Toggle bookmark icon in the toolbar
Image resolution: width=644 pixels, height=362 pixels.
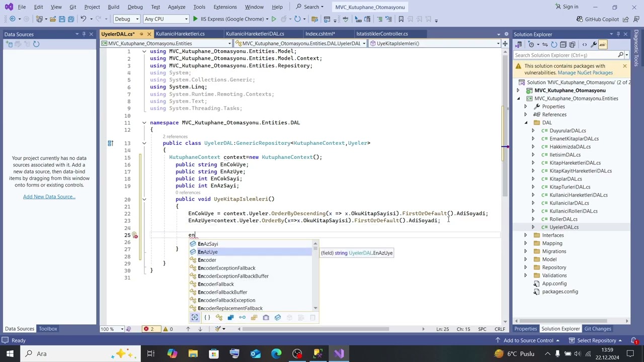tap(401, 19)
